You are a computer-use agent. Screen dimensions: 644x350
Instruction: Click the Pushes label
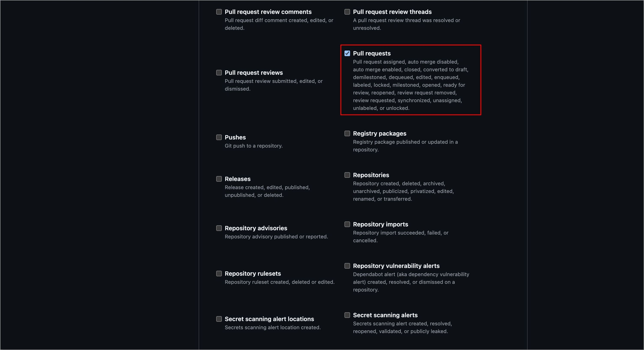[235, 137]
